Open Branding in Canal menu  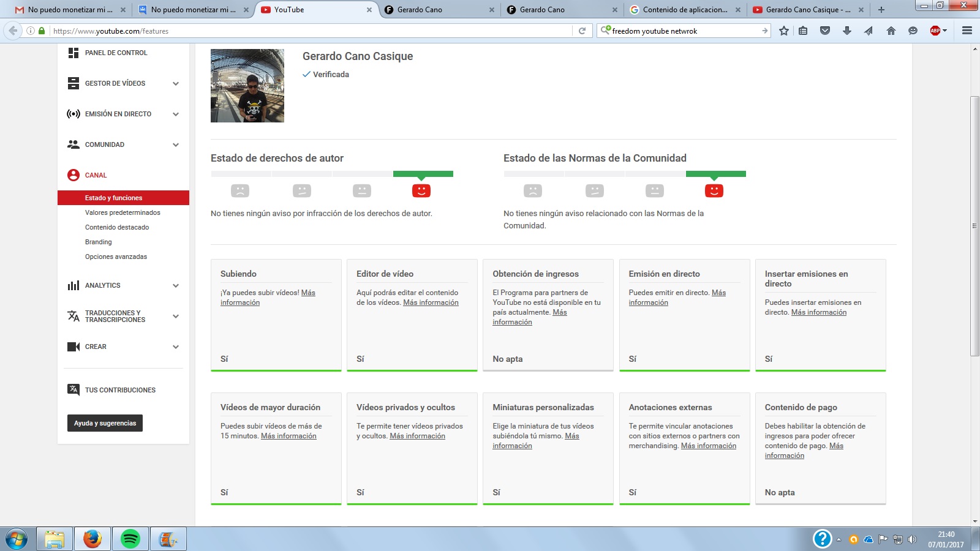tap(99, 242)
